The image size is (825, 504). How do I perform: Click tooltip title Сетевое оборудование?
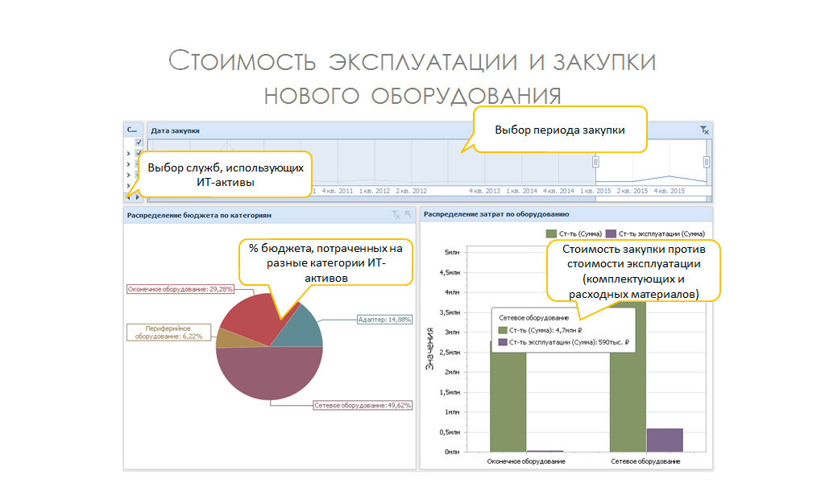533,318
